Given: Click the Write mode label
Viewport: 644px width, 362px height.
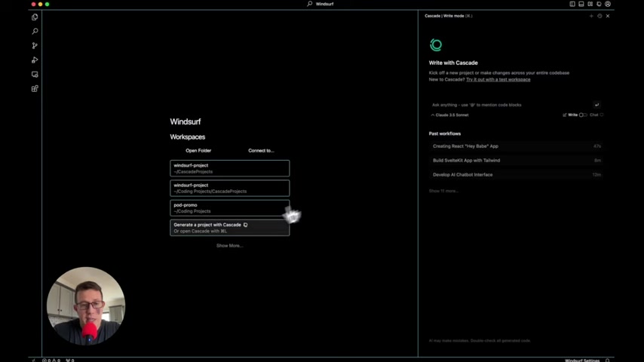Looking at the screenshot, I should 573,115.
